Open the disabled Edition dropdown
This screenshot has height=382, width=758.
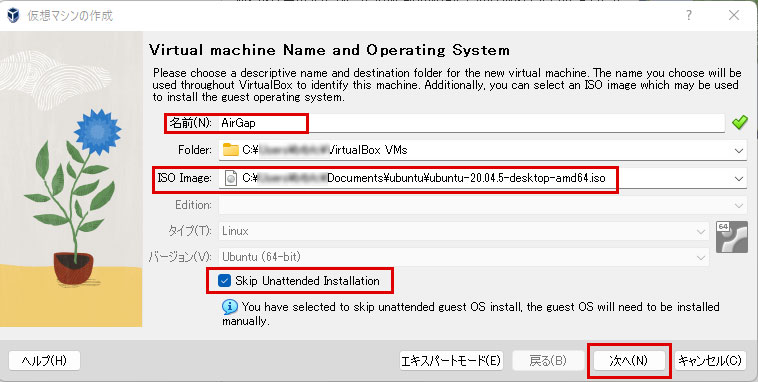point(482,205)
